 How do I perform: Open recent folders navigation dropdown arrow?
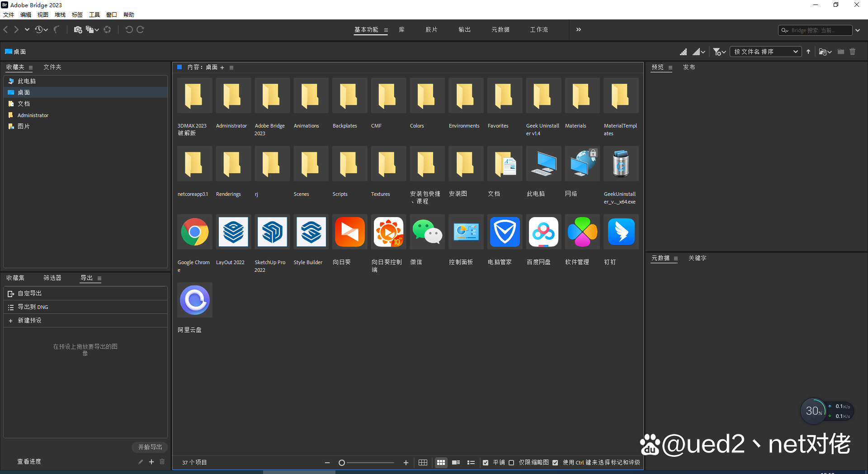[27, 29]
